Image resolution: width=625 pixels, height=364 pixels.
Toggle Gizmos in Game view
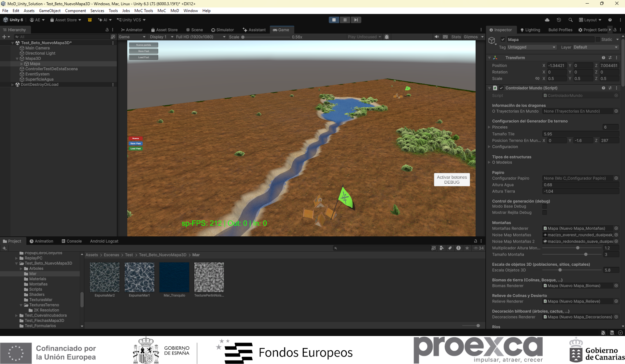pos(471,37)
